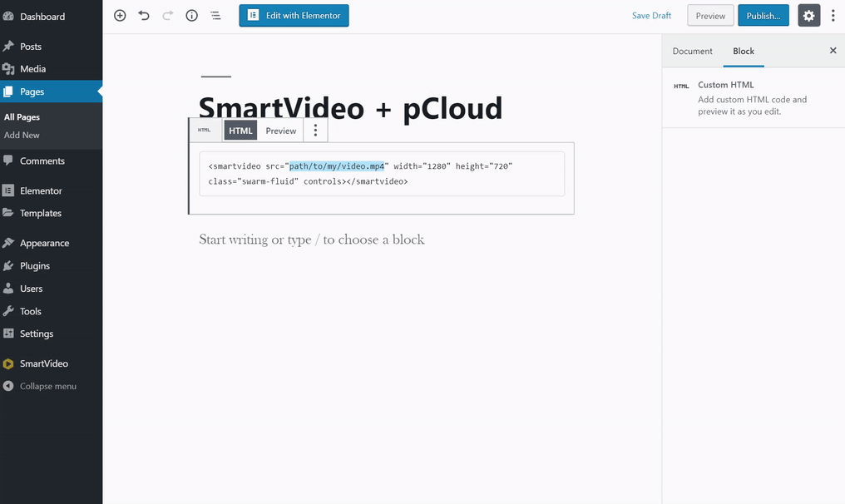Viewport: 845px width, 504px height.
Task: Select HTML view of the block
Action: click(240, 131)
